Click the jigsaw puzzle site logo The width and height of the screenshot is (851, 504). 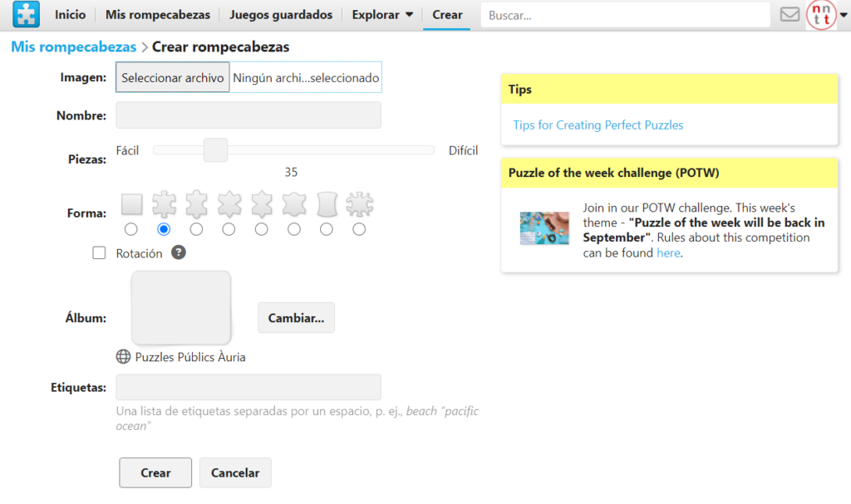click(27, 15)
